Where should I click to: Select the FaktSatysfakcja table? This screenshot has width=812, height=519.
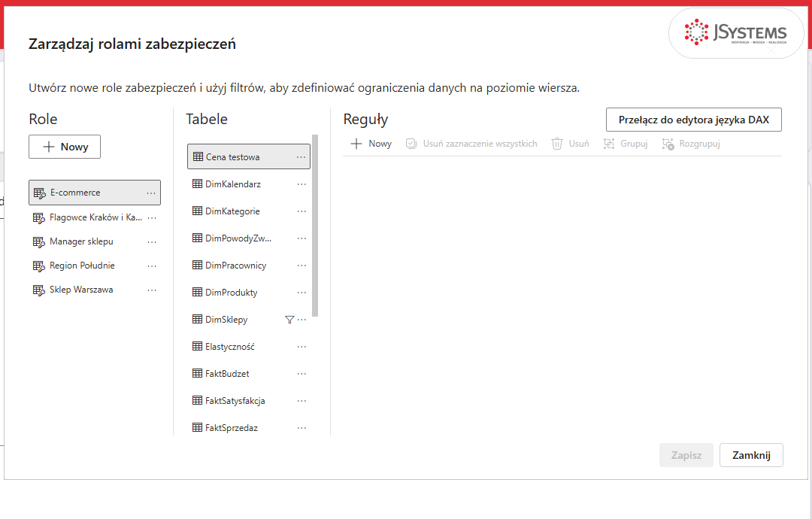pyautogui.click(x=249, y=400)
